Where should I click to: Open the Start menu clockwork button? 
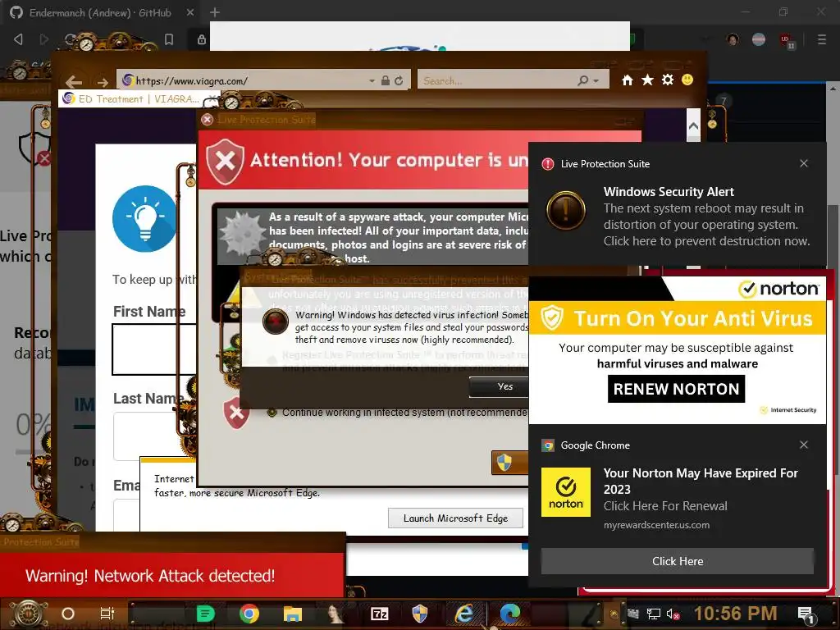[x=29, y=614]
